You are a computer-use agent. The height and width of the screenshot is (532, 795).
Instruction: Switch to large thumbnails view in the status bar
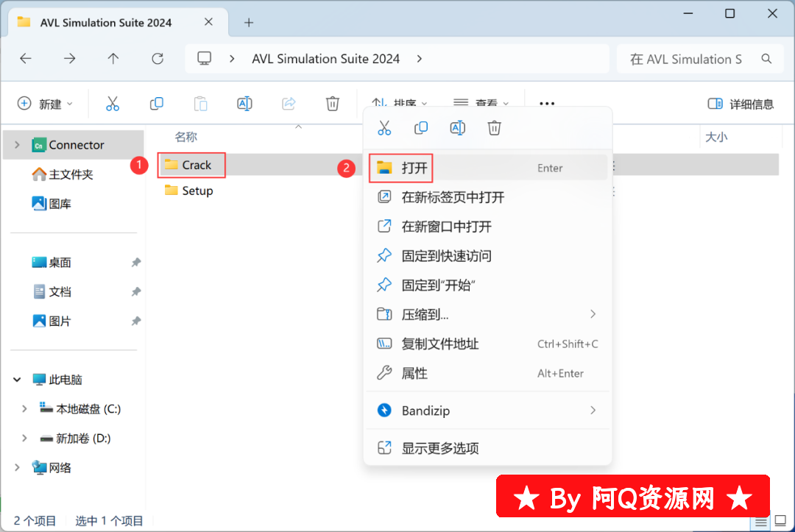pos(781,521)
